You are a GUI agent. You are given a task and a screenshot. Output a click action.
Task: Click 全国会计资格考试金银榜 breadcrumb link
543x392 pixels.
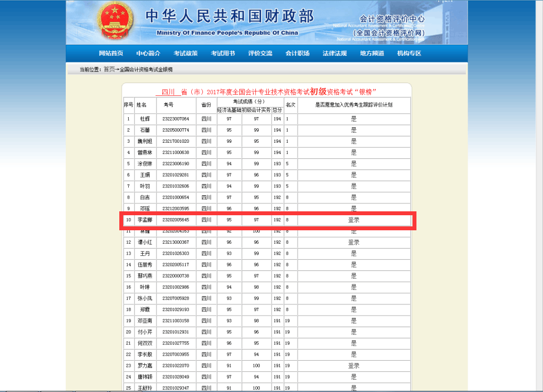click(x=146, y=70)
